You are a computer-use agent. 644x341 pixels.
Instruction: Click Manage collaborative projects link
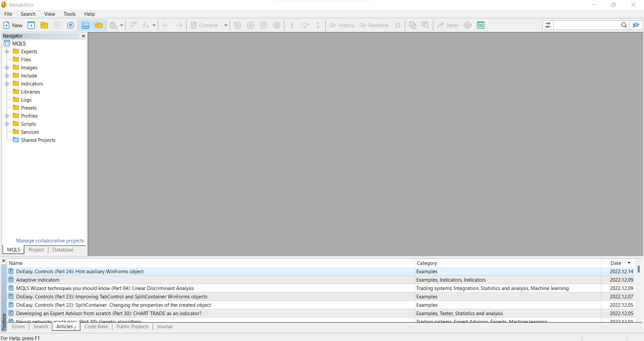[50, 241]
